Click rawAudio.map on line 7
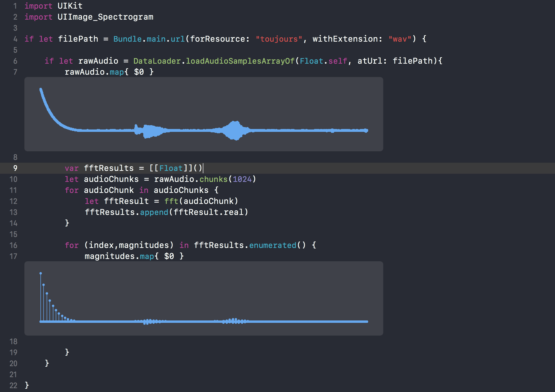The image size is (555, 392). pos(94,72)
